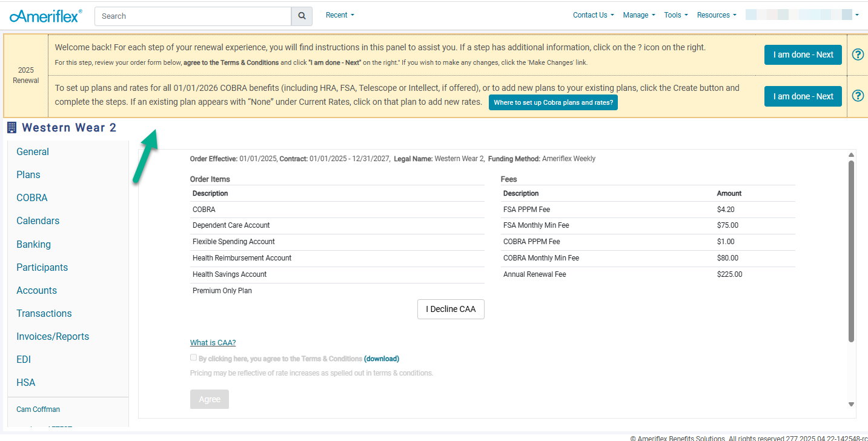The width and height of the screenshot is (868, 441).
Task: Open Plans in the sidebar
Action: pyautogui.click(x=28, y=175)
